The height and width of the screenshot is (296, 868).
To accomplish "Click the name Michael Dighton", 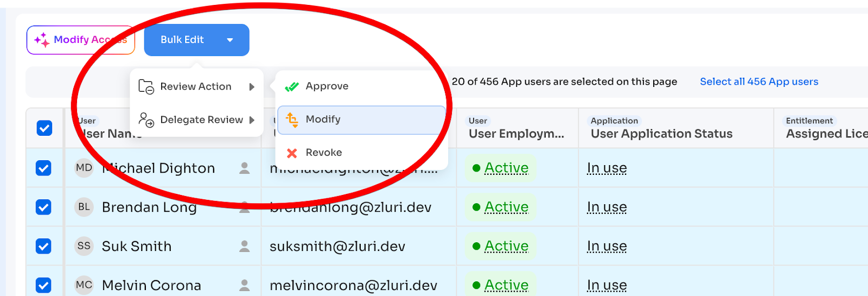I will (158, 168).
